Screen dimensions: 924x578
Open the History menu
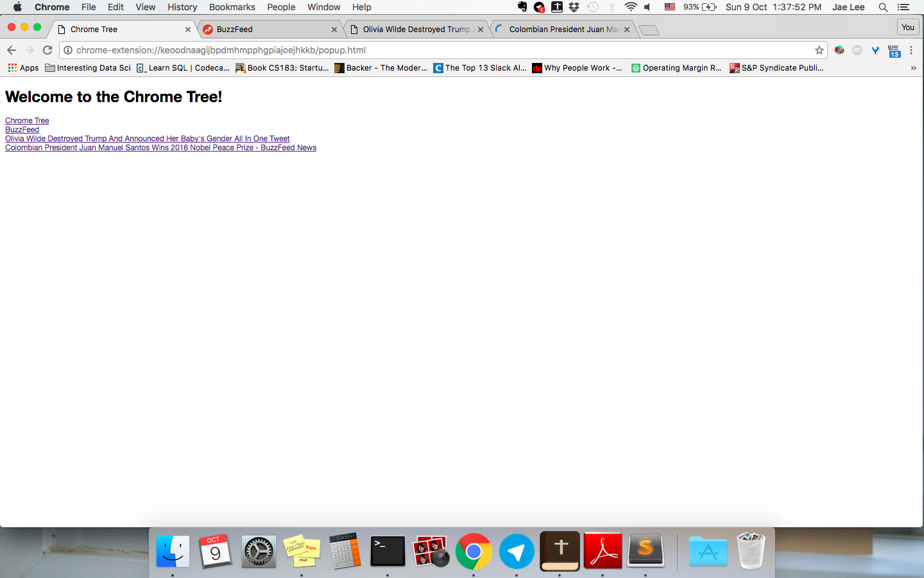[x=182, y=7]
